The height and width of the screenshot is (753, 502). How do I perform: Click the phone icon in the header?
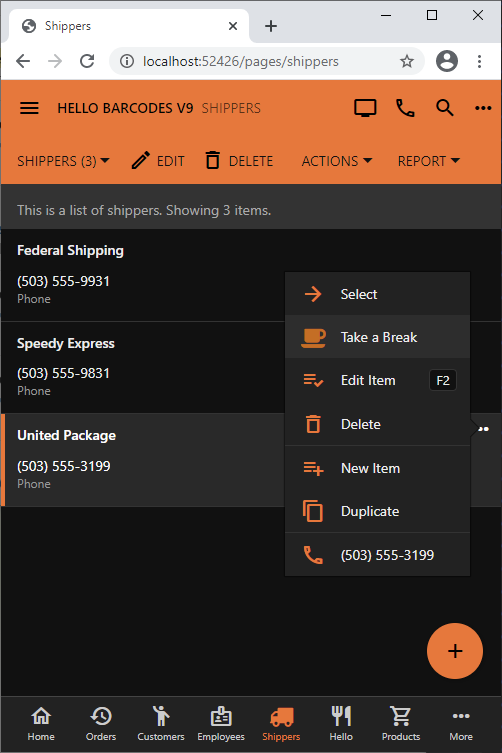click(405, 108)
